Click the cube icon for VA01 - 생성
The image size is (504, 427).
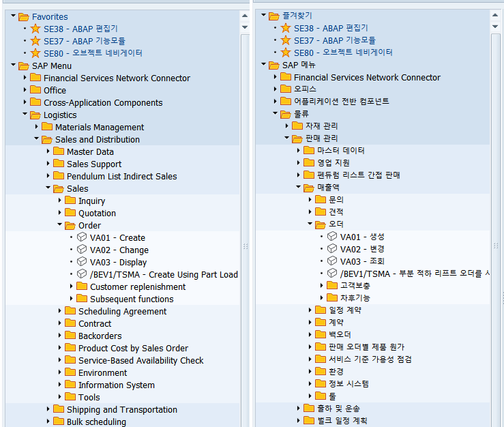332,236
